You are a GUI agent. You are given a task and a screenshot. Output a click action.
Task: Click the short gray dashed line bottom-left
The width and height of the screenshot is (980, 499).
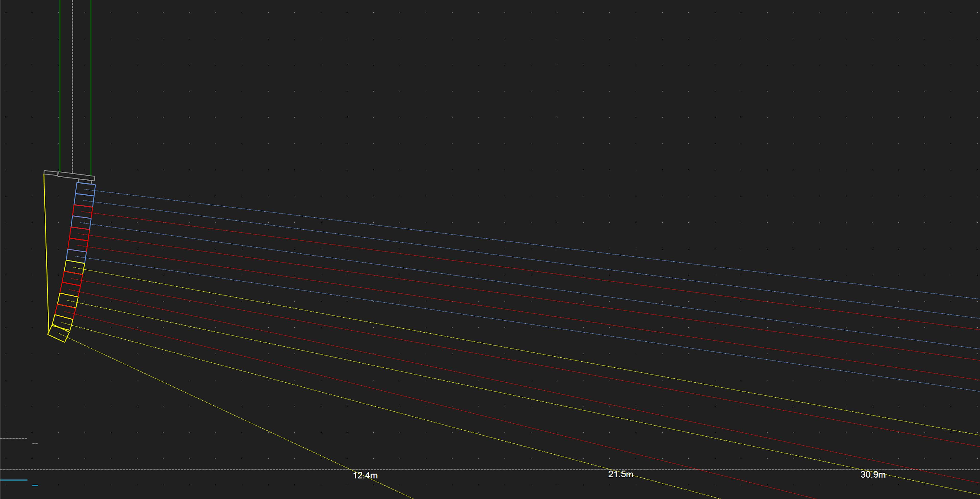pyautogui.click(x=14, y=439)
